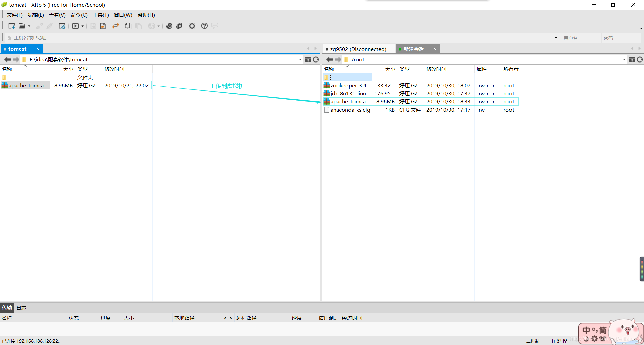Refresh the local pane file list

point(316,60)
